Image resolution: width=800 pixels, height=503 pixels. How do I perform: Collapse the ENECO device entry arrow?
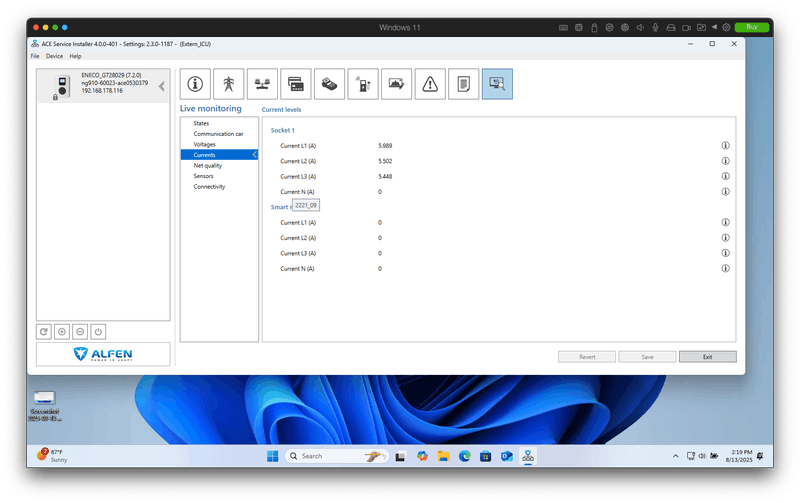tap(162, 86)
